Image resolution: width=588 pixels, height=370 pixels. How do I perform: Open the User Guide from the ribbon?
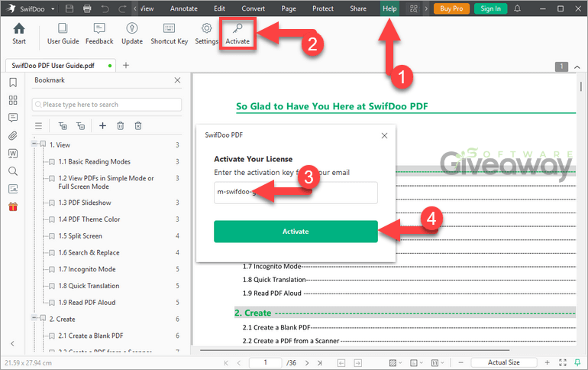point(63,34)
